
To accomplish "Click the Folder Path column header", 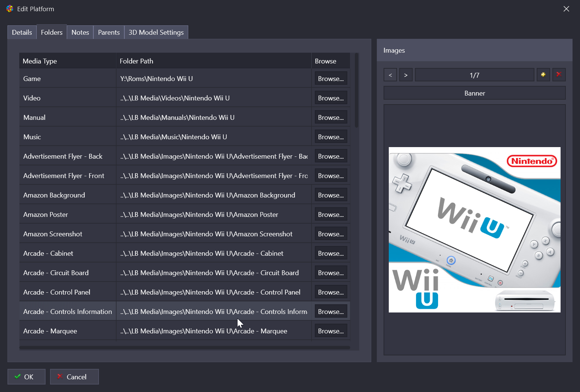I will click(214, 61).
